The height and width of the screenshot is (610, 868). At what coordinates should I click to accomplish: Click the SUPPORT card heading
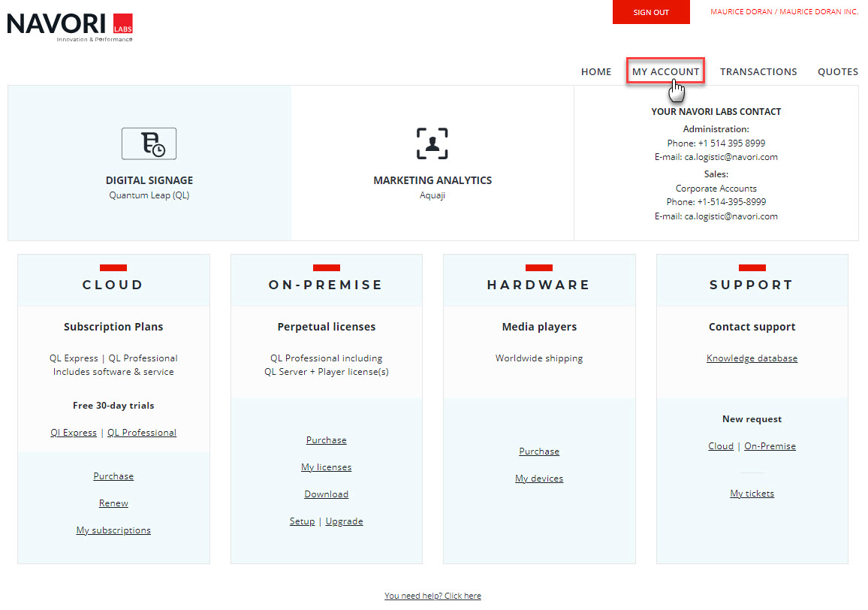point(751,285)
